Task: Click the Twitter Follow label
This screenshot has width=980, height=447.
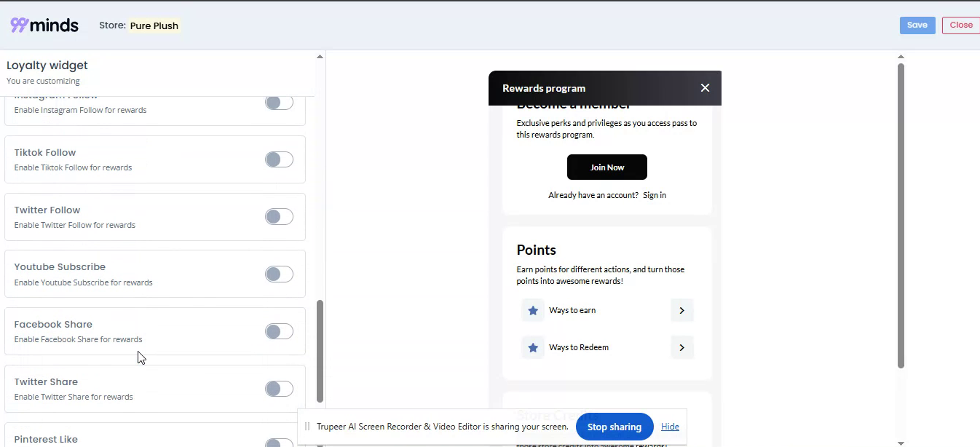Action: coord(47,210)
